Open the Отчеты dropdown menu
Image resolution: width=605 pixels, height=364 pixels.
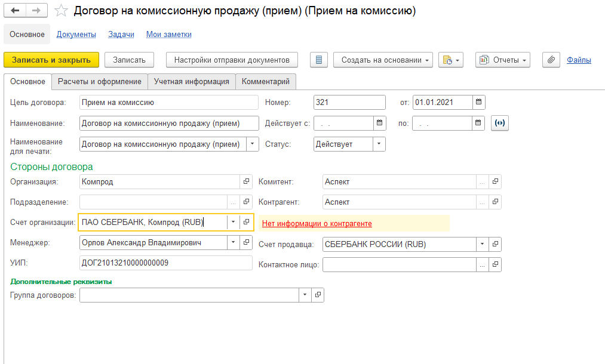tap(502, 60)
